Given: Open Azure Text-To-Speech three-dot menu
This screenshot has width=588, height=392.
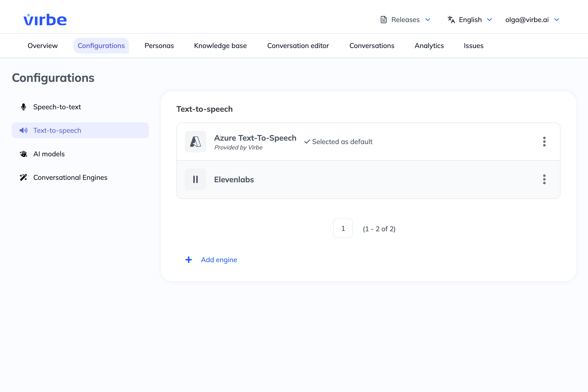Looking at the screenshot, I should tap(544, 142).
